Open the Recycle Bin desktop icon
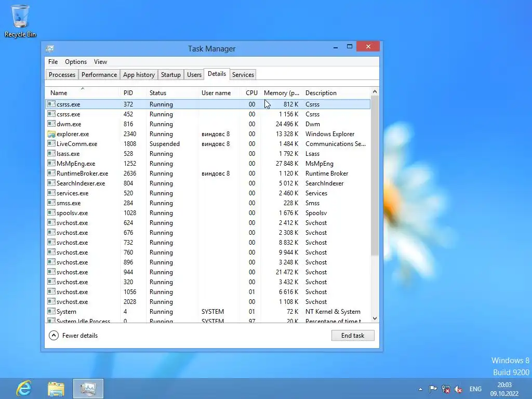Viewport: 532px width, 399px height. pyautogui.click(x=20, y=21)
